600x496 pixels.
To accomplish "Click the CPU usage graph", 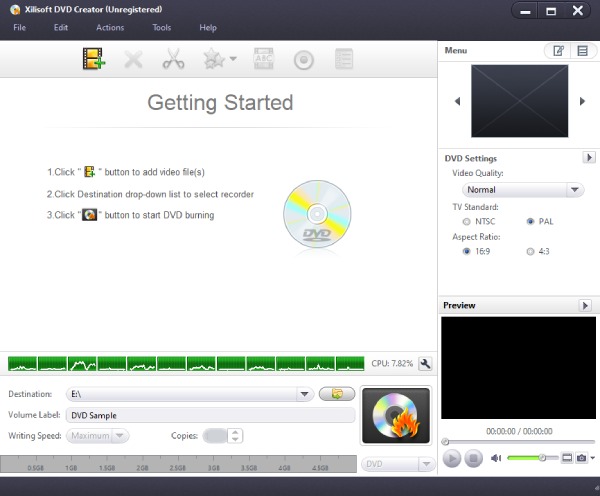I will click(x=186, y=363).
